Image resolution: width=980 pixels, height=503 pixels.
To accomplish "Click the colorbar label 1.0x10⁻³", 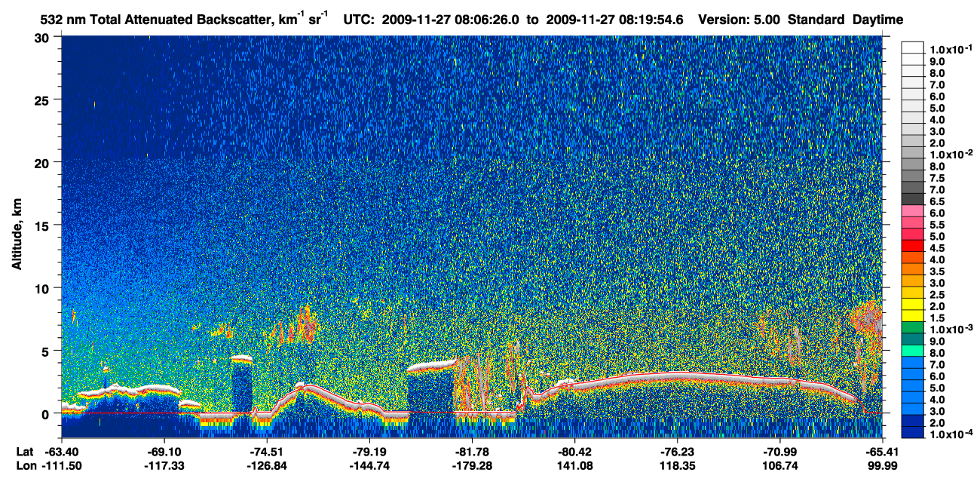I will pyautogui.click(x=952, y=330).
